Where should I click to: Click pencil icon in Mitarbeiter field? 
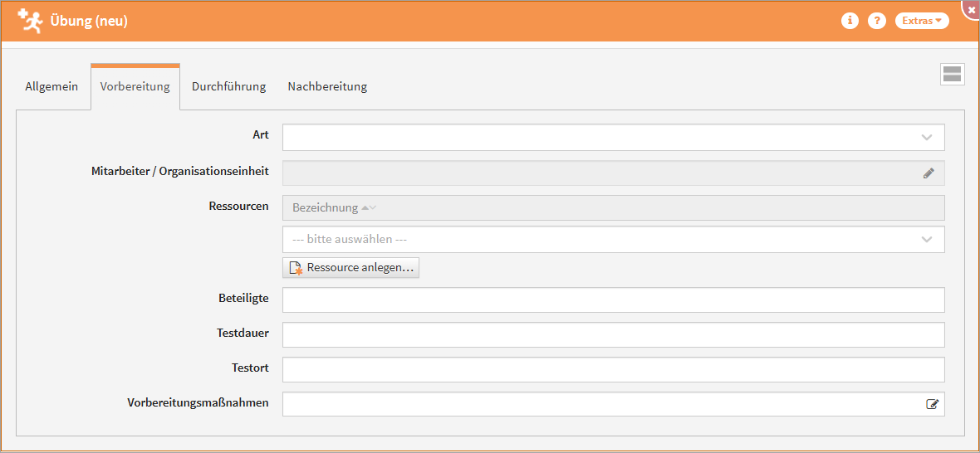click(x=929, y=173)
